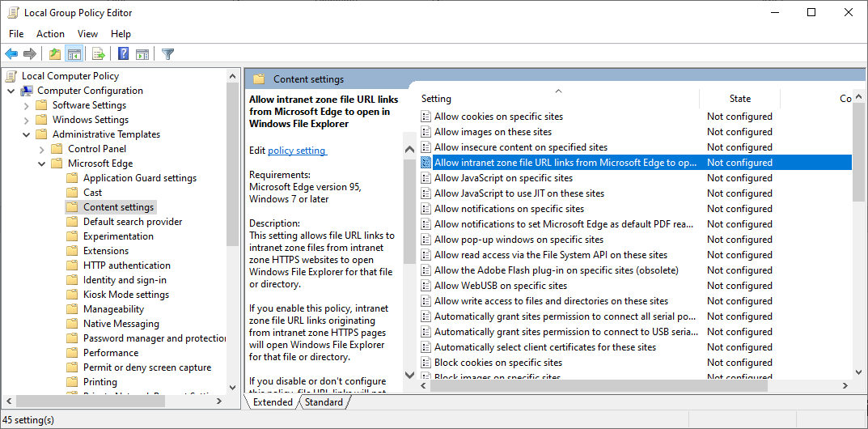Open the Action menu
The height and width of the screenshot is (429, 868).
click(x=50, y=34)
